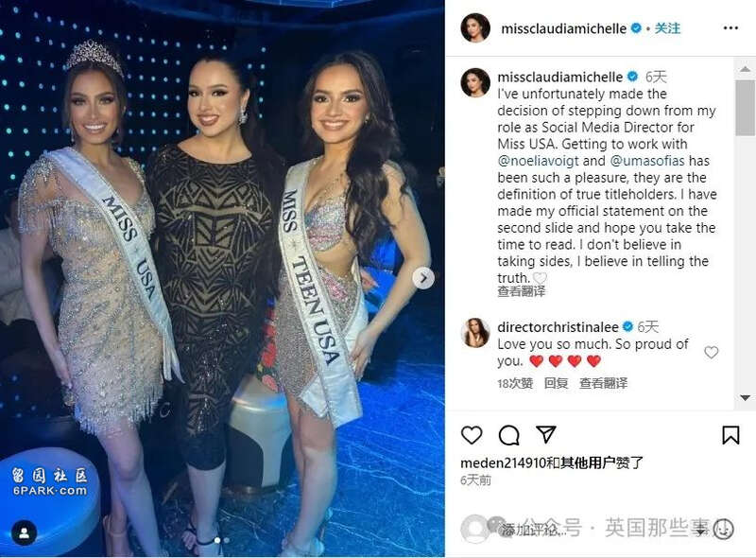Like directorchristinalee's comment heart
The image size is (756, 558).
pyautogui.click(x=712, y=353)
